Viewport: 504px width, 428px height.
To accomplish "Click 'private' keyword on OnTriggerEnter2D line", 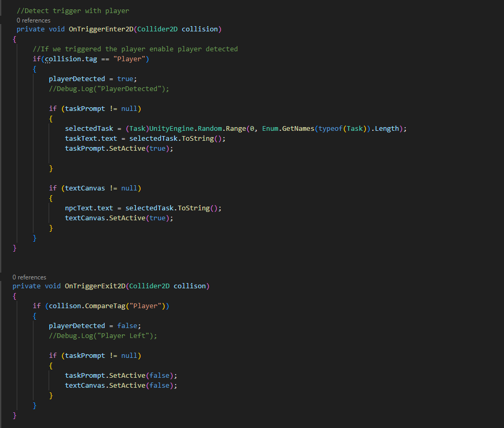I will [x=30, y=29].
